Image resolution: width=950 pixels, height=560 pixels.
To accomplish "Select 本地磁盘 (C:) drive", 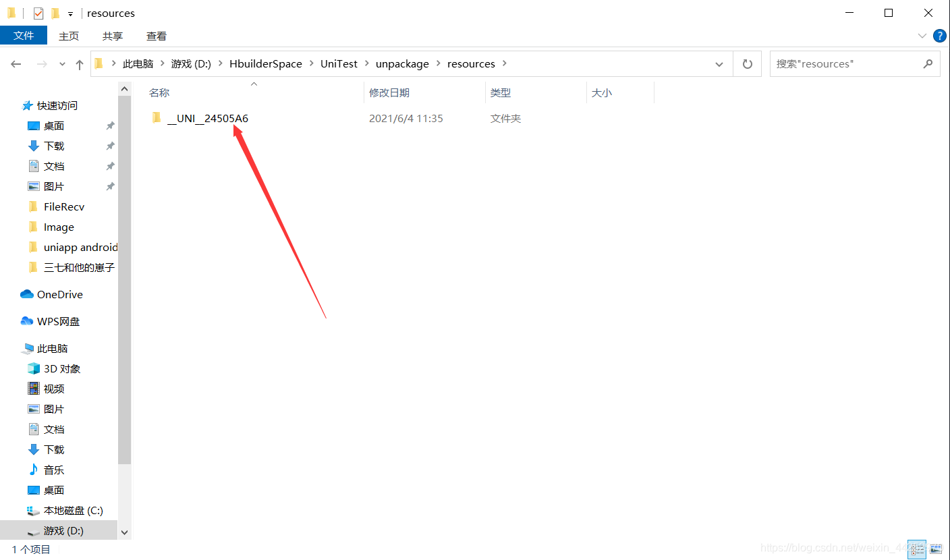I will pyautogui.click(x=73, y=510).
